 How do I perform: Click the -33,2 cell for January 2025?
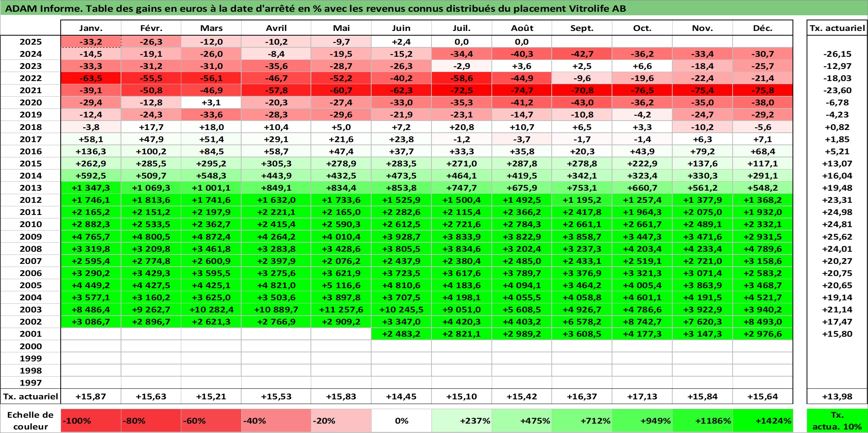91,42
